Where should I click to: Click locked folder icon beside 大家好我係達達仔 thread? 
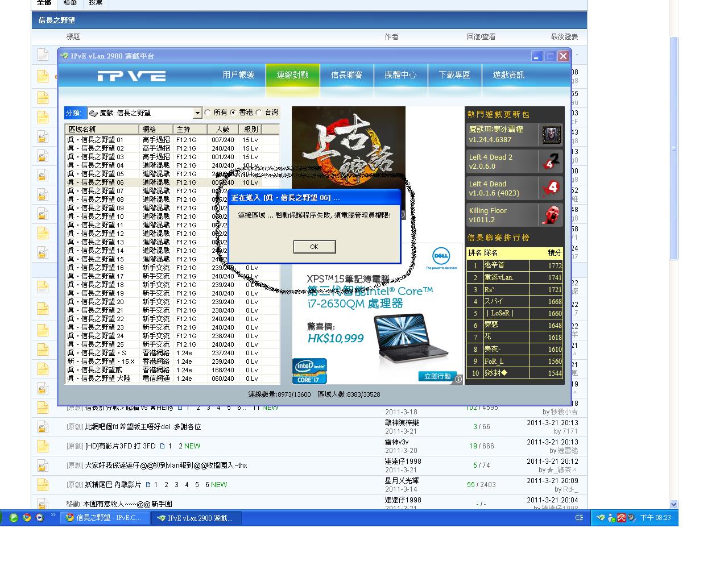point(43,465)
